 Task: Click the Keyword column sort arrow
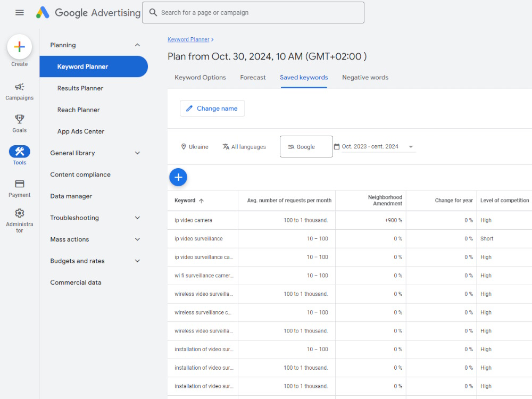[x=201, y=201]
